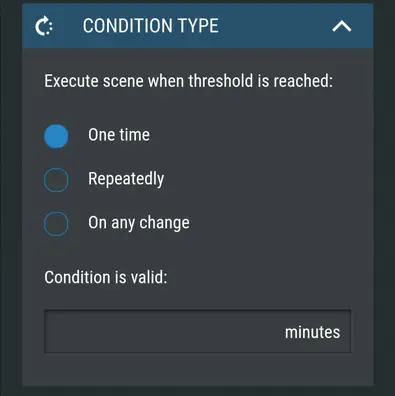The image size is (395, 396).
Task: Pick the empty circle beside Repeatedly
Action: [x=56, y=180]
